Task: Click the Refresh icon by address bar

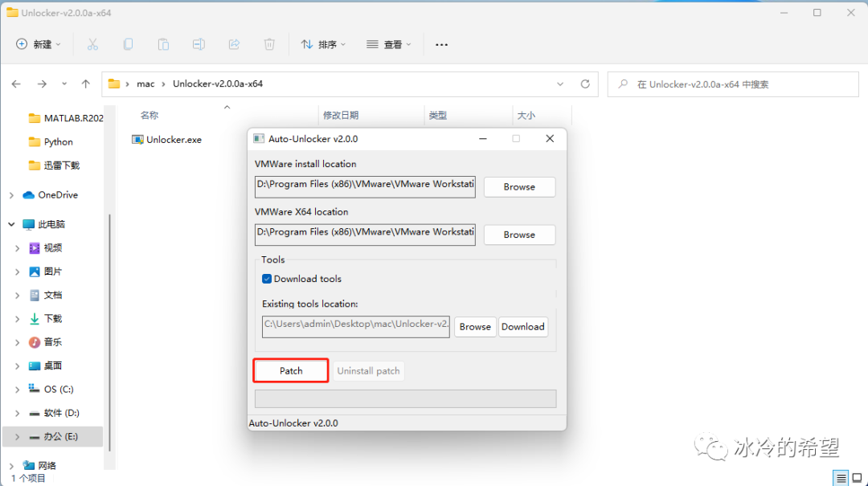Action: pos(585,84)
